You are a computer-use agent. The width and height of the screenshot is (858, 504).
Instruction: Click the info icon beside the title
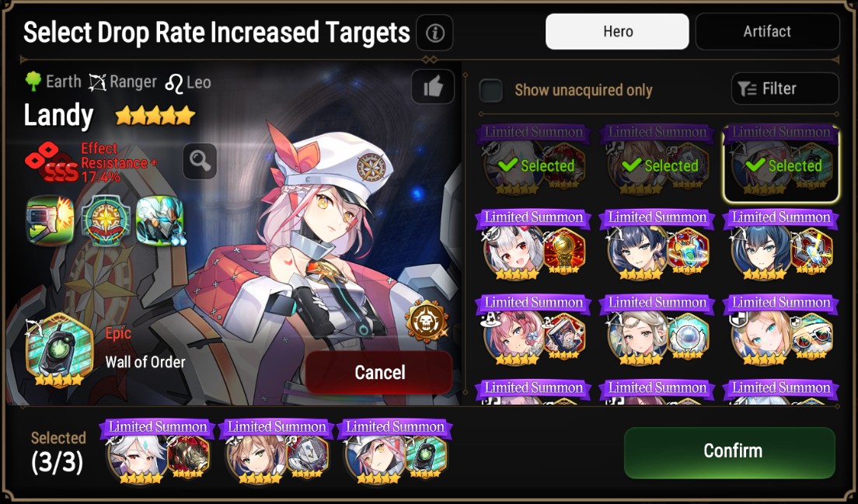434,33
